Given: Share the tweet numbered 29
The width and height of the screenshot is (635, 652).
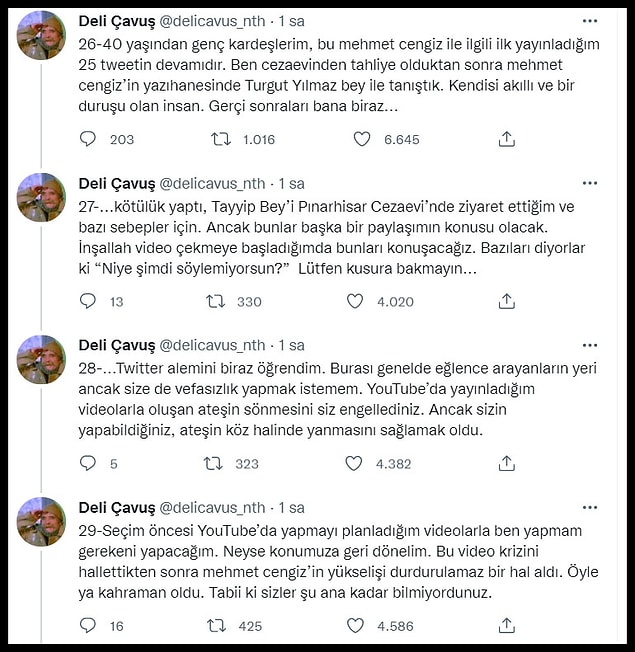Looking at the screenshot, I should (507, 625).
